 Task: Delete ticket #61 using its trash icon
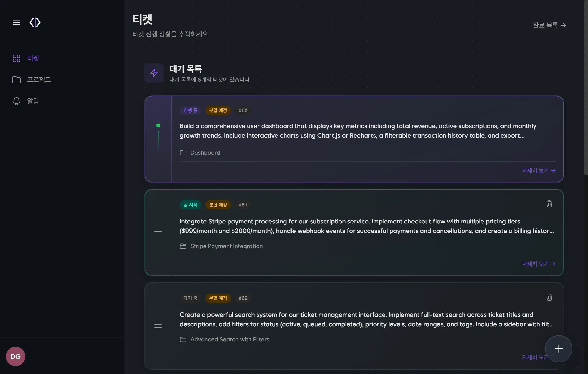pyautogui.click(x=549, y=204)
